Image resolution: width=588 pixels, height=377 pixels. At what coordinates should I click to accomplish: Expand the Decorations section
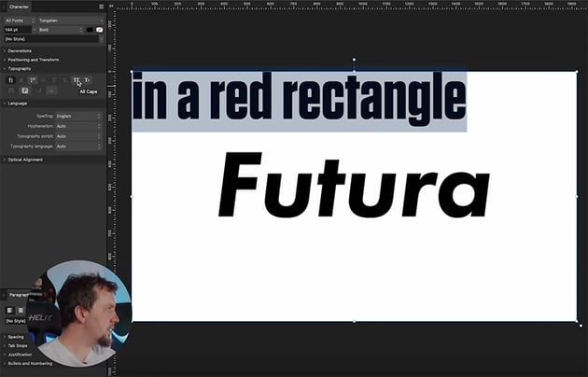[x=18, y=50]
